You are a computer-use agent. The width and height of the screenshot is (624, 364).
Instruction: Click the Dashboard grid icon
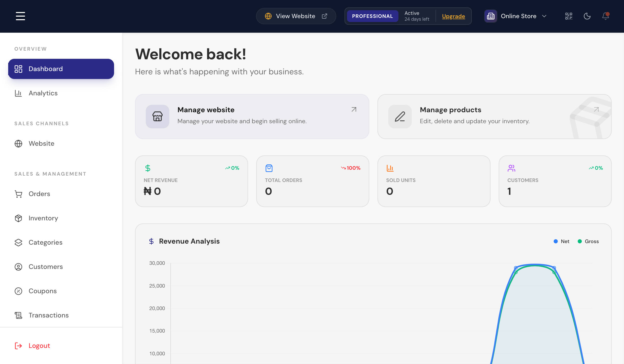coord(18,69)
